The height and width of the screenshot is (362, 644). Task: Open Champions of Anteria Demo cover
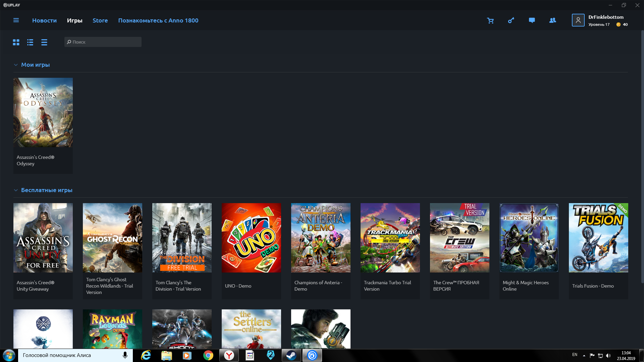[x=321, y=238]
